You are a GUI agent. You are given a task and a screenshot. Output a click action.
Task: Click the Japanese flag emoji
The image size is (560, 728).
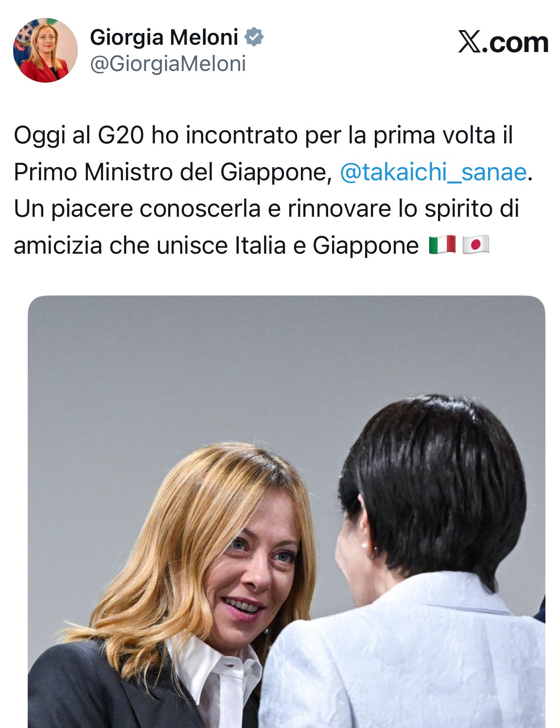(x=475, y=244)
